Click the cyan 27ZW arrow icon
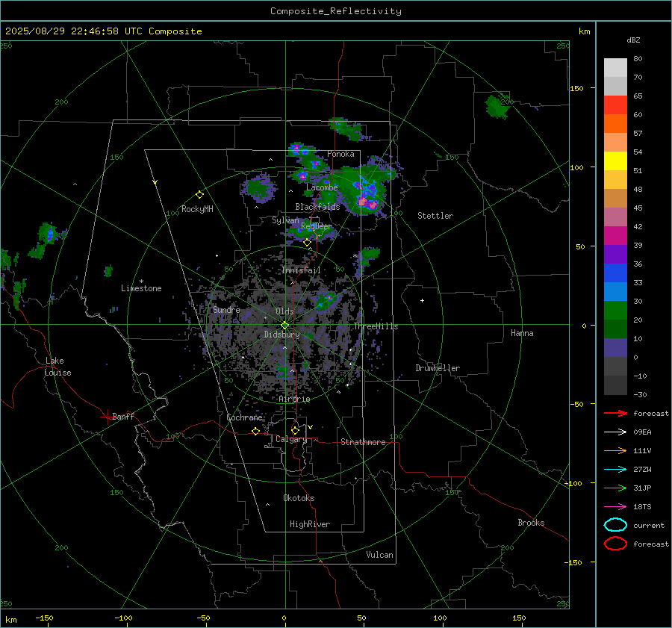 615,470
